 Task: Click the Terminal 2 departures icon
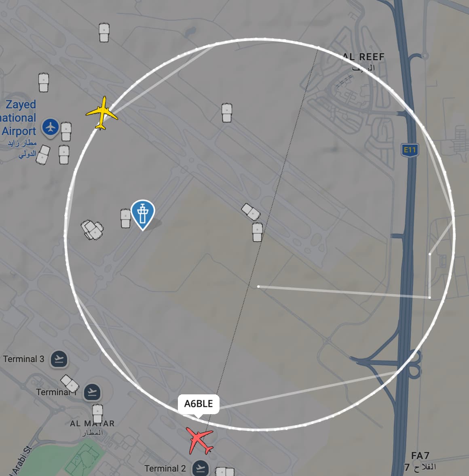tap(201, 468)
